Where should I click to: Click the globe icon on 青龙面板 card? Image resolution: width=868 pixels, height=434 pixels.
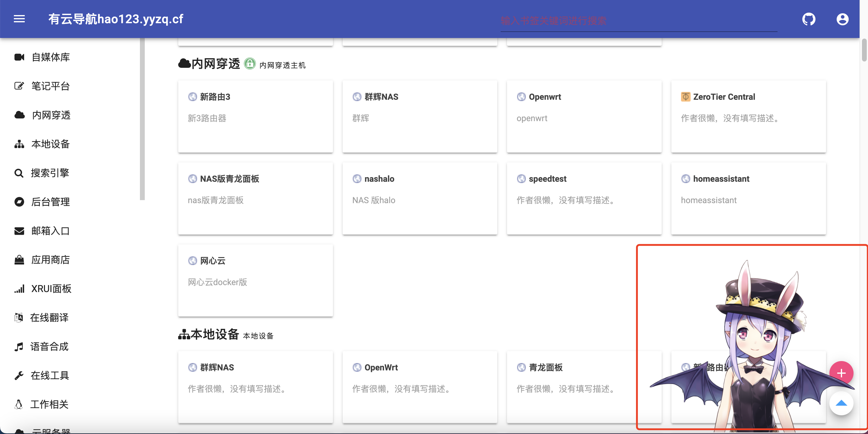tap(521, 367)
